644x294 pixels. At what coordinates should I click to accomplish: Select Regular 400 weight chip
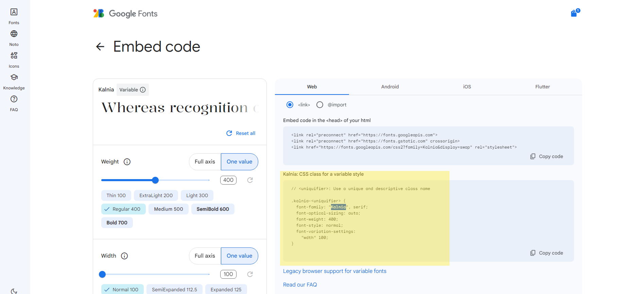[123, 209]
